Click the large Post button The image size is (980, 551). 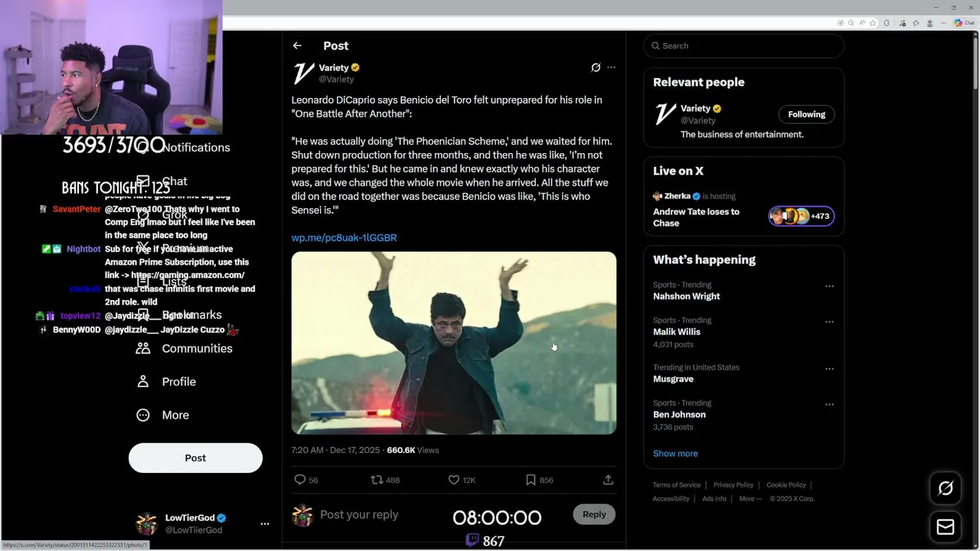[195, 458]
